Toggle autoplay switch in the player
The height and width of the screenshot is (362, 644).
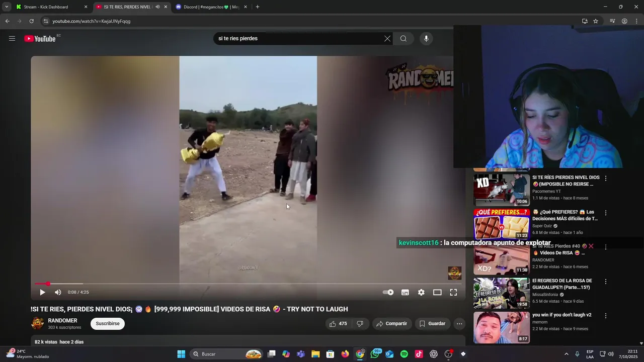(x=388, y=292)
